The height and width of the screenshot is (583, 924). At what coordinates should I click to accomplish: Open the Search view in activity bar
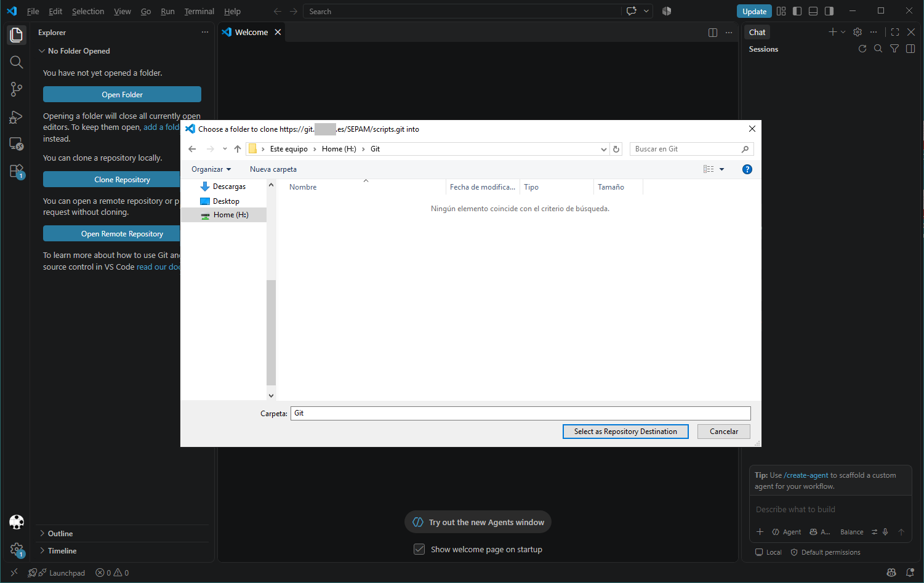17,62
